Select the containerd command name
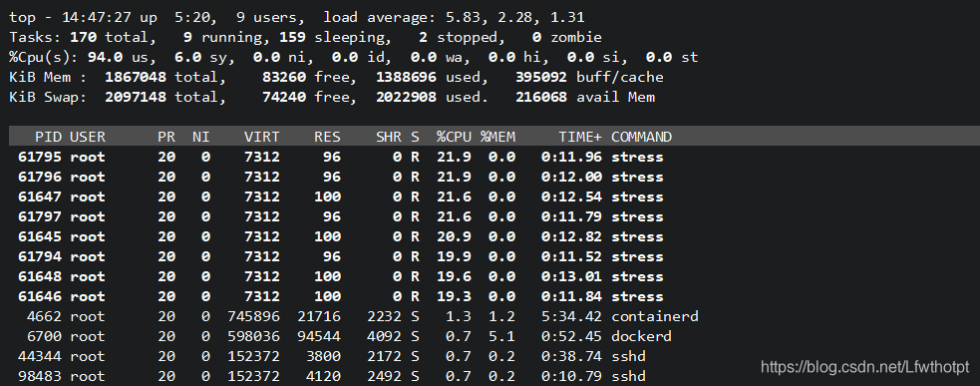 point(654,316)
